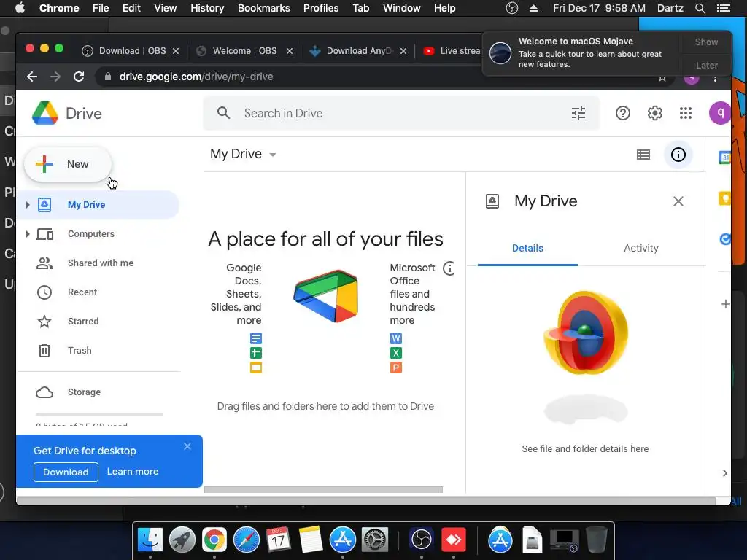This screenshot has height=560, width=747.
Task: Go back with browser back arrow
Action: 32,77
